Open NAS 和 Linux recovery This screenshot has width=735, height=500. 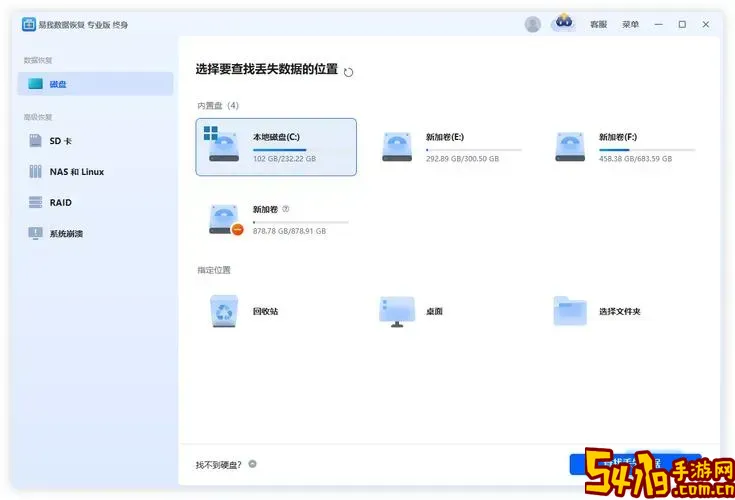77,172
